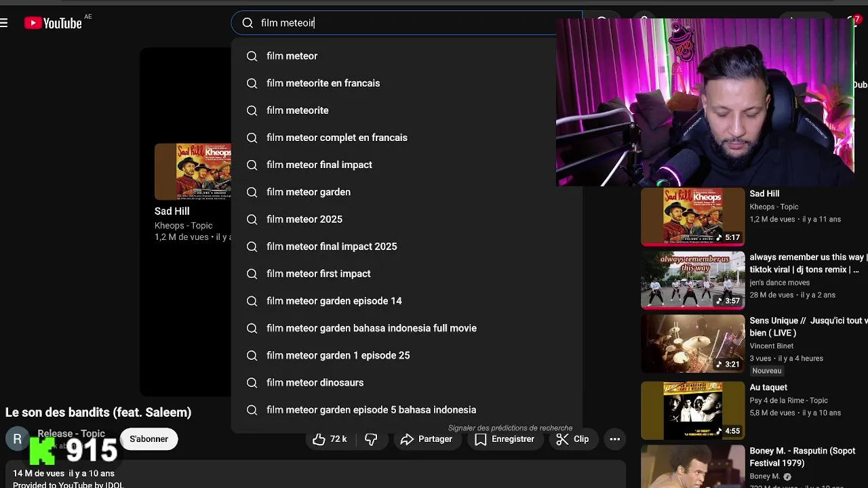The width and height of the screenshot is (868, 488).
Task: Open the Release - Topic channel avatar
Action: [18, 439]
